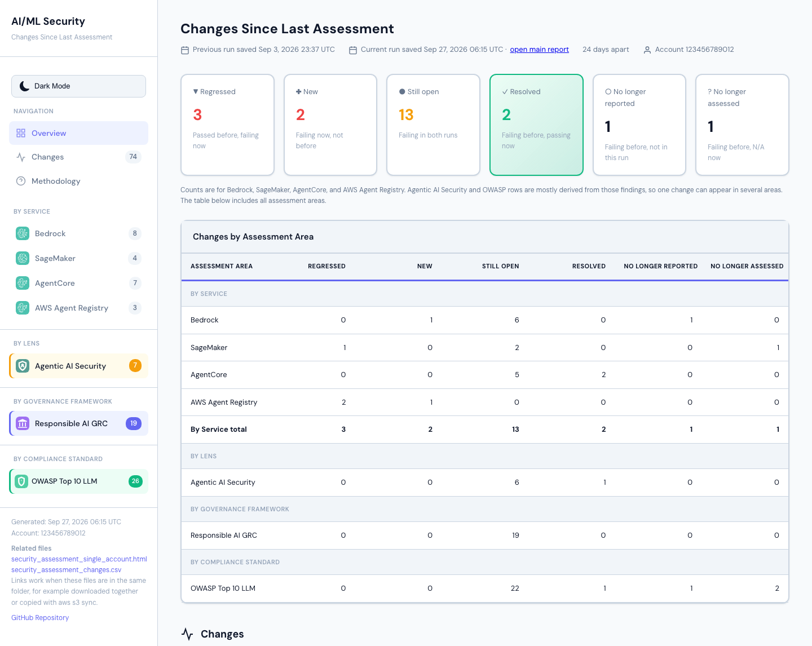Click the AgentCore service icon

[x=23, y=283]
